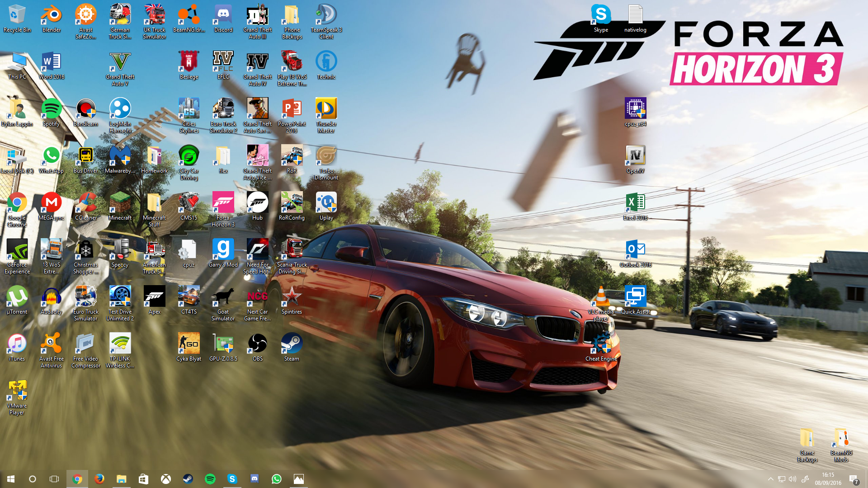Launch PowerPoint 2016 from desktop
Image resolution: width=868 pixels, height=488 pixels.
292,116
